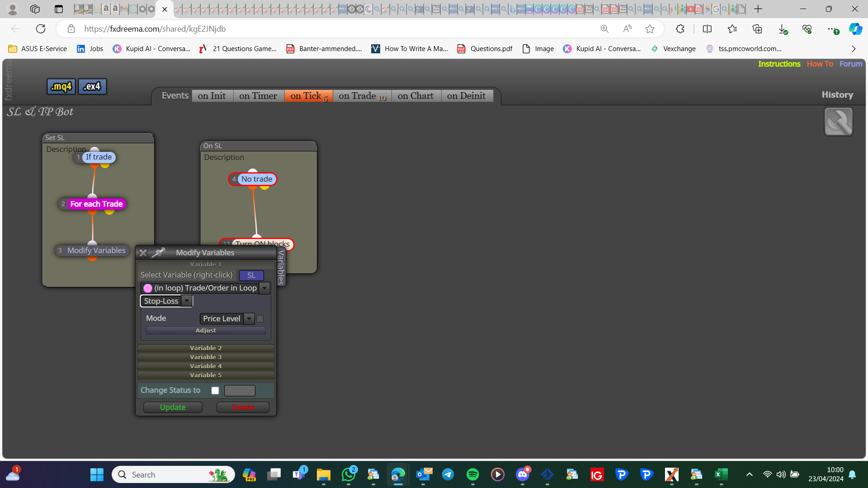Viewport: 868px width, 488px height.
Task: Add this page to favorites
Action: (x=650, y=29)
